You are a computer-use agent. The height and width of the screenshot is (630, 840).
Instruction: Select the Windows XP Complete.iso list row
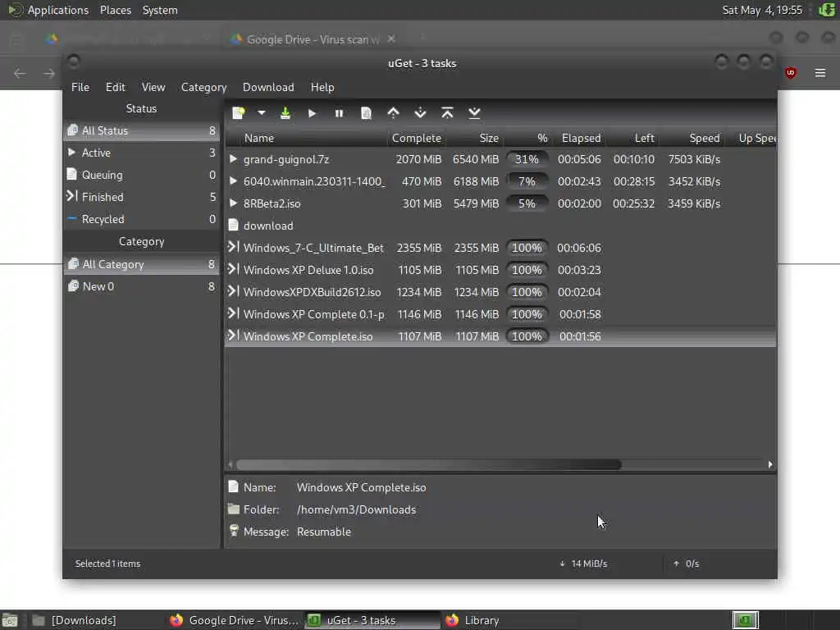500,336
